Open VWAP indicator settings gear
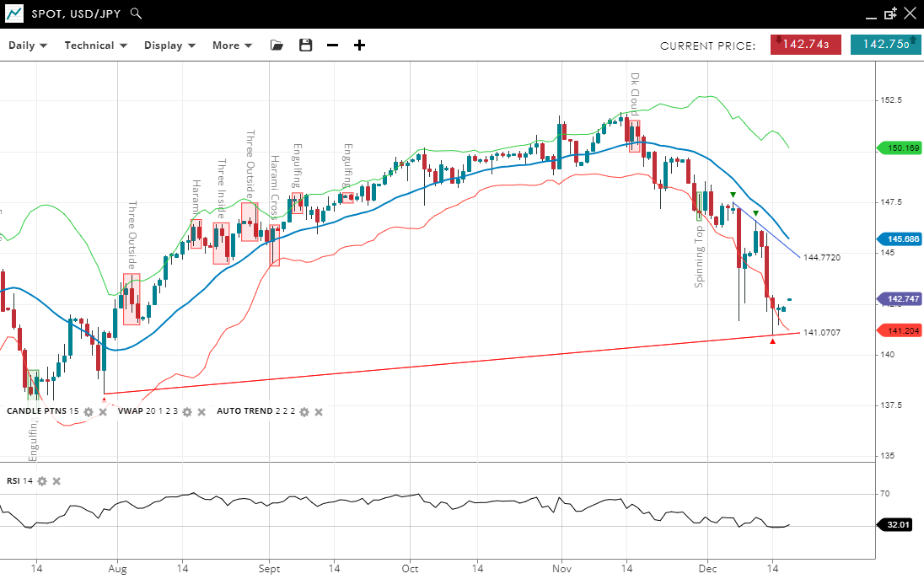 click(x=187, y=412)
